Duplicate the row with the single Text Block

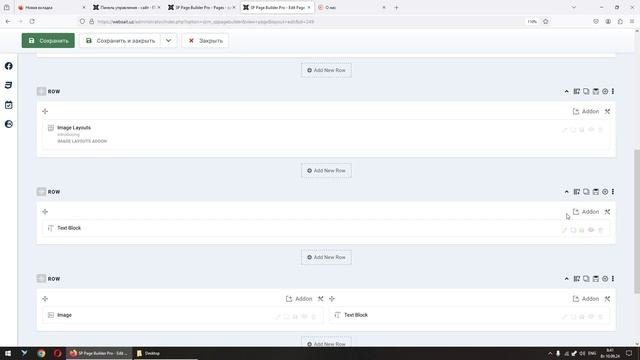pyautogui.click(x=586, y=192)
